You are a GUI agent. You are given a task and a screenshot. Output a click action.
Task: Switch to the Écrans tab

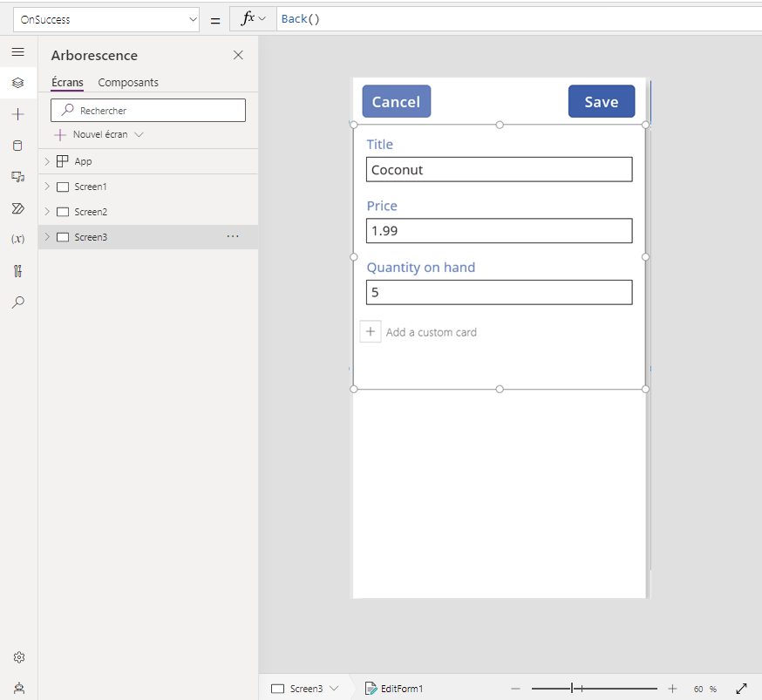coord(67,83)
